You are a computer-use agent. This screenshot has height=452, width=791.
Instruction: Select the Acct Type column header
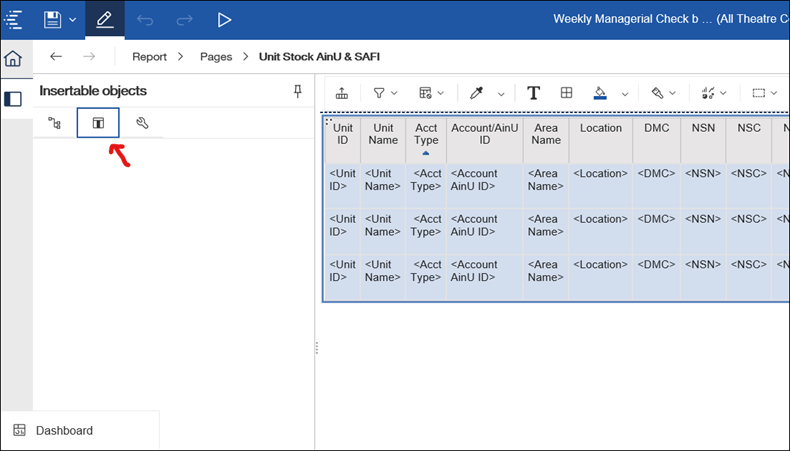[x=426, y=140]
